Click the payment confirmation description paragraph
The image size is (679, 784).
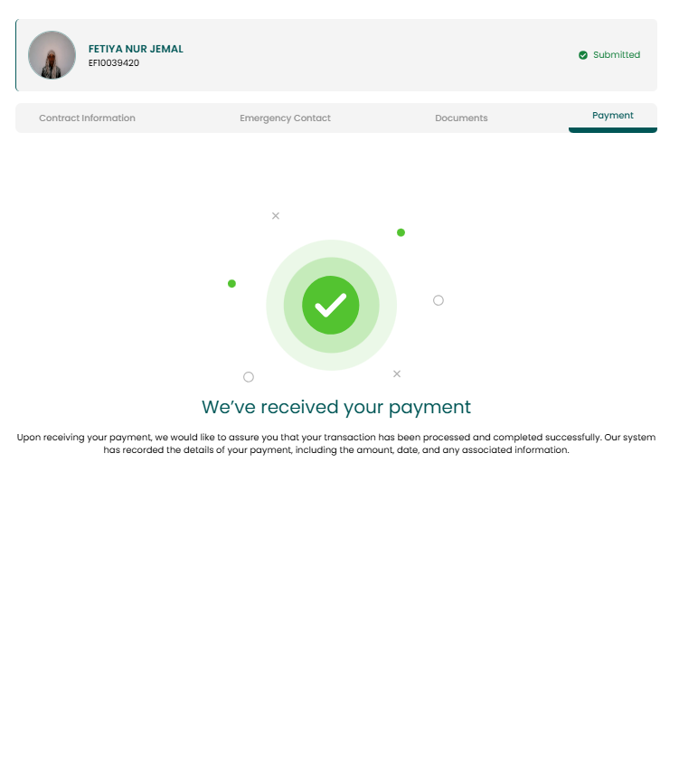tap(336, 443)
